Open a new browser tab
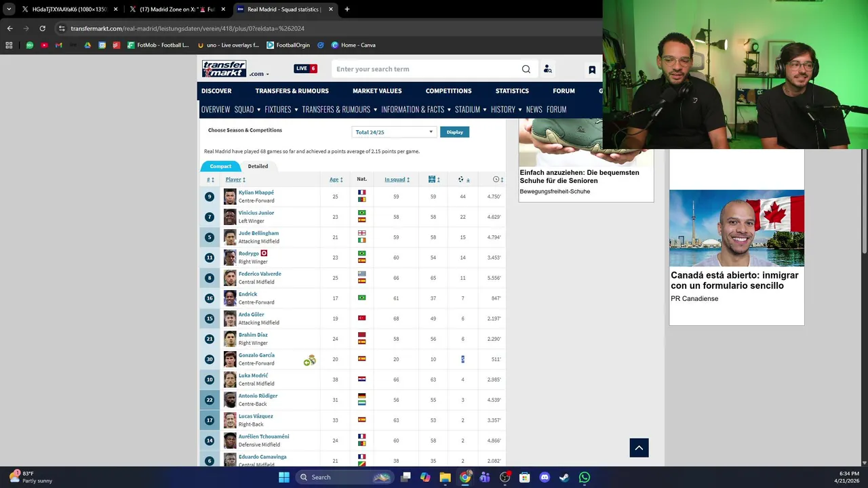 (x=347, y=9)
